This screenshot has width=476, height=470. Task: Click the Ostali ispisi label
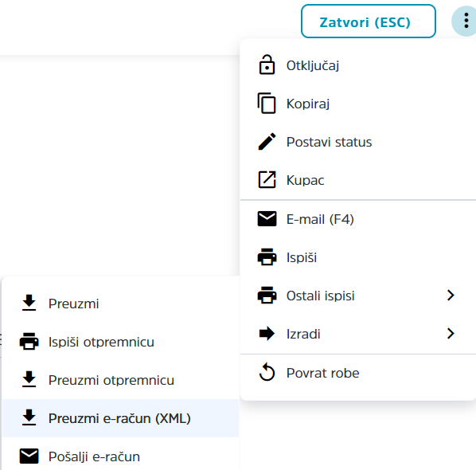tap(320, 296)
